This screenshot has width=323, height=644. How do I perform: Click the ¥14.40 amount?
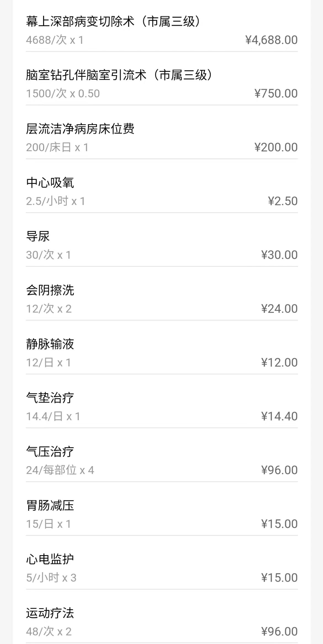[x=279, y=416]
